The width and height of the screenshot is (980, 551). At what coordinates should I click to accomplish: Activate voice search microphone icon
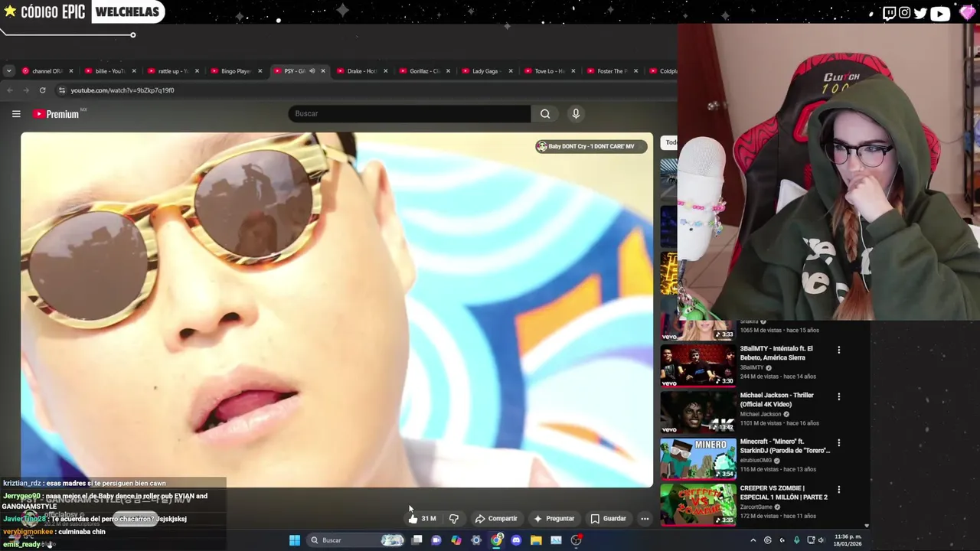coord(576,114)
